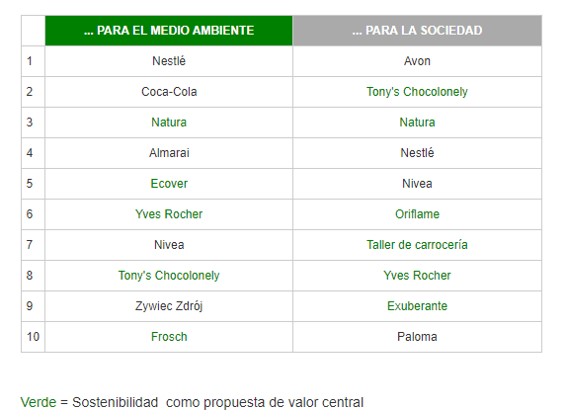Viewport: 566px width, 417px height.
Task: Click Yves Rocher in row 6
Action: pos(169,214)
